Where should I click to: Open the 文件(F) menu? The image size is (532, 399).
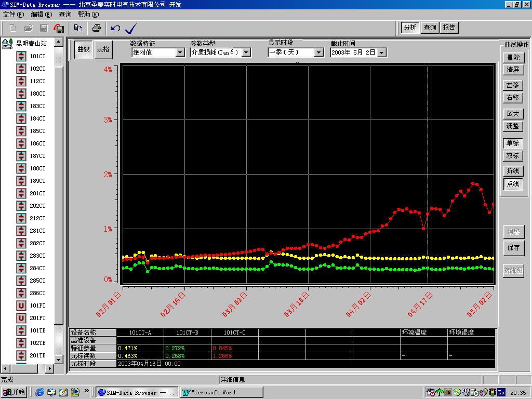pyautogui.click(x=14, y=15)
